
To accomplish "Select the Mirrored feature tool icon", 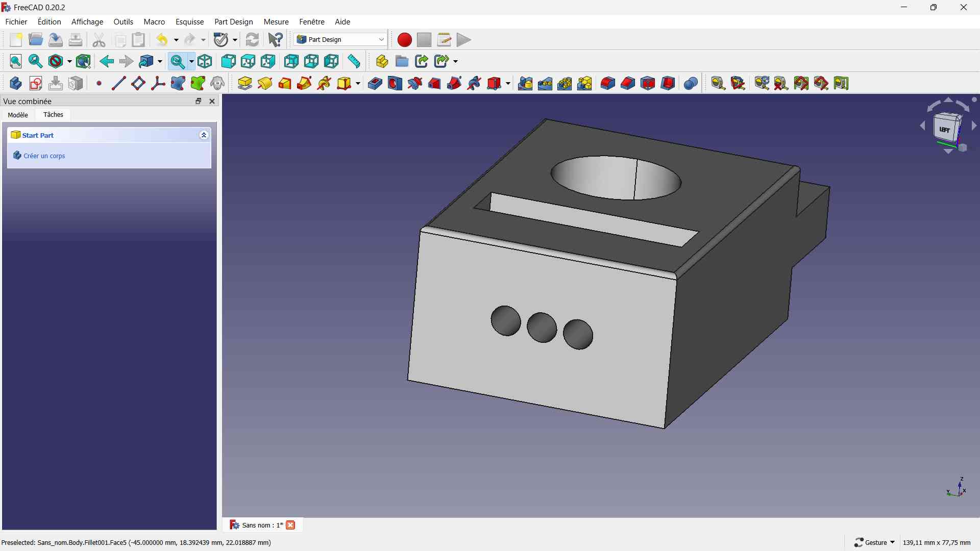I will (525, 83).
